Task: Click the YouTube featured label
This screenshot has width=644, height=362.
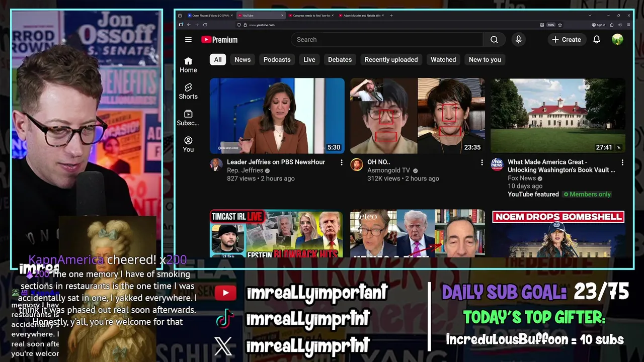Action: 533,194
